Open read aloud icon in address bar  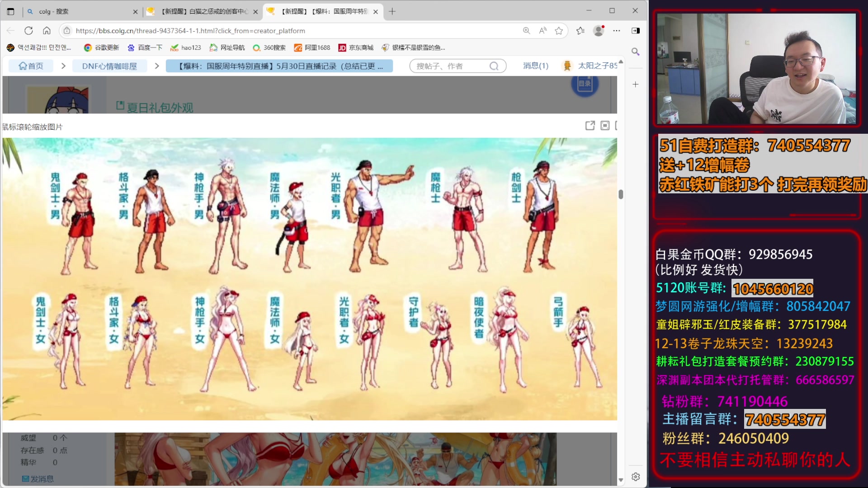542,31
